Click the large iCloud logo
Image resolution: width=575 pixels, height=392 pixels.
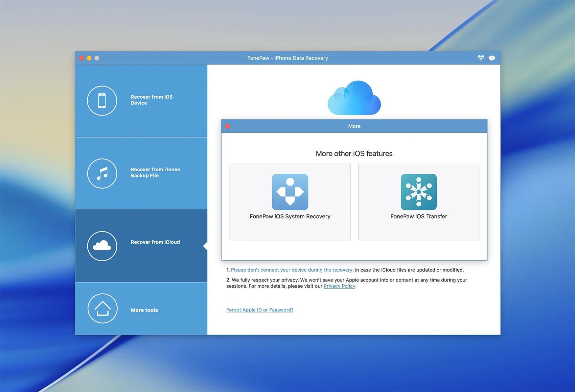tap(354, 98)
